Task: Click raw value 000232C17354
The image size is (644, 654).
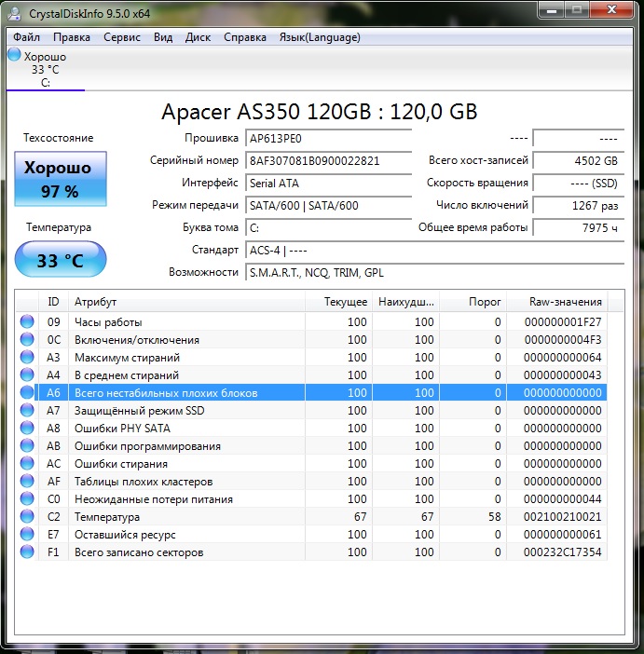Action: tap(562, 552)
